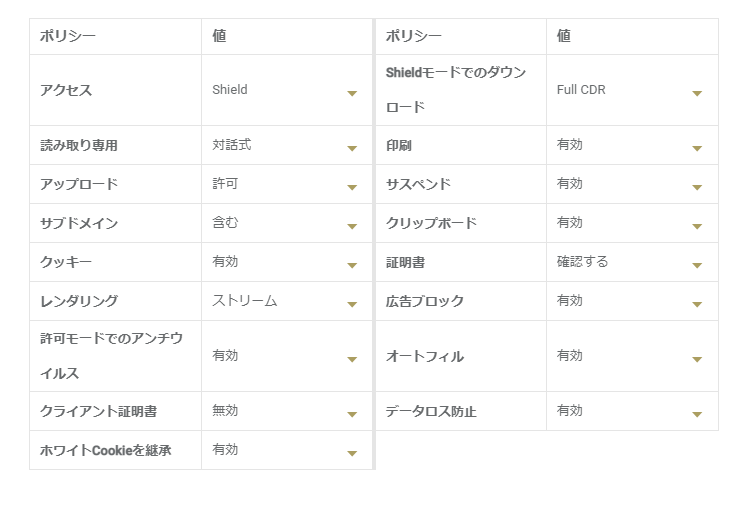Viewport: 748px width, 508px height.
Task: Open the Shieldモードでのダウンロード Full CDR dropdown
Action: pos(697,93)
